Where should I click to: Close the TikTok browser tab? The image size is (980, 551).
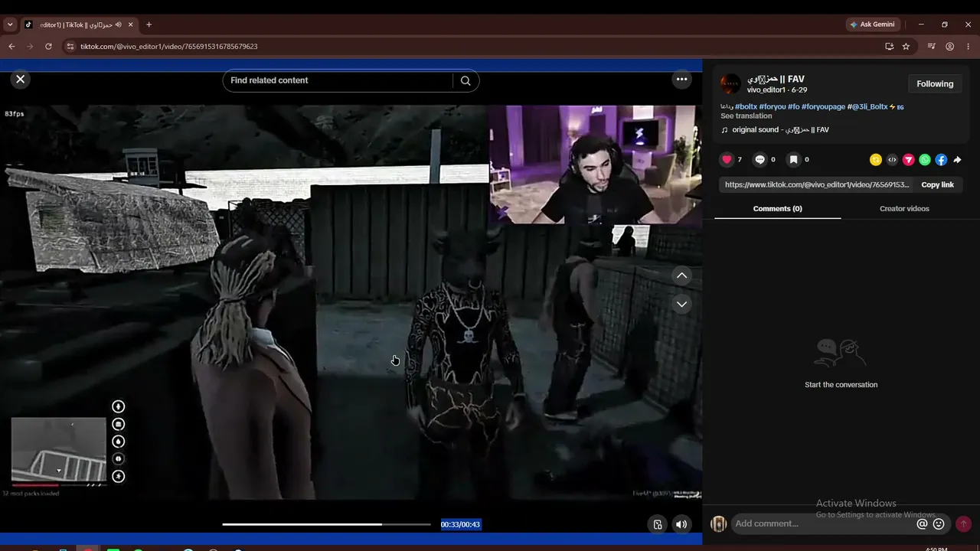coord(130,24)
